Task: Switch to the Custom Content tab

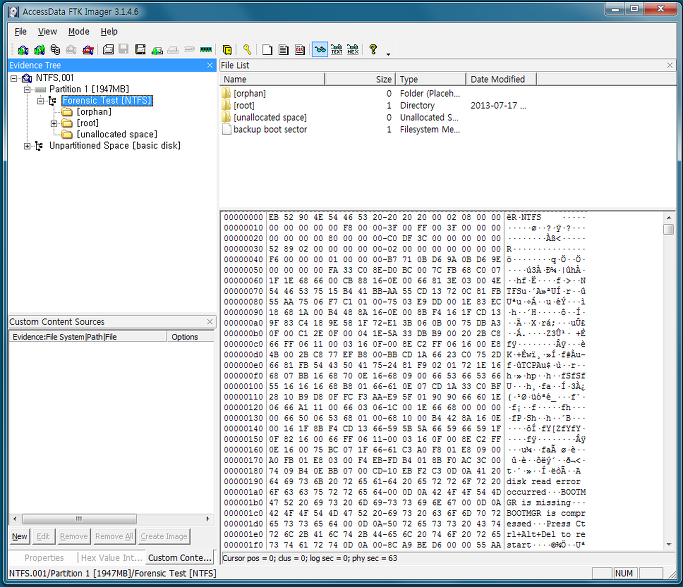Action: (179, 558)
